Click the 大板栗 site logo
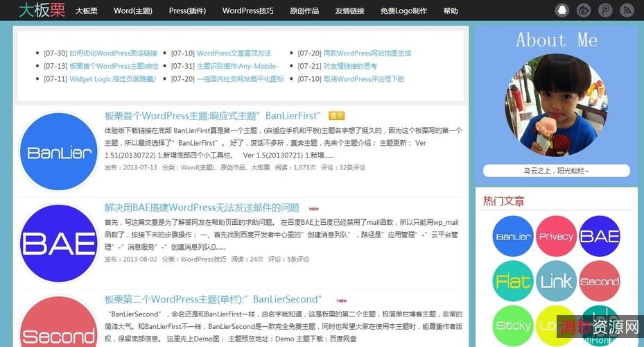The image size is (644, 347). (x=42, y=10)
